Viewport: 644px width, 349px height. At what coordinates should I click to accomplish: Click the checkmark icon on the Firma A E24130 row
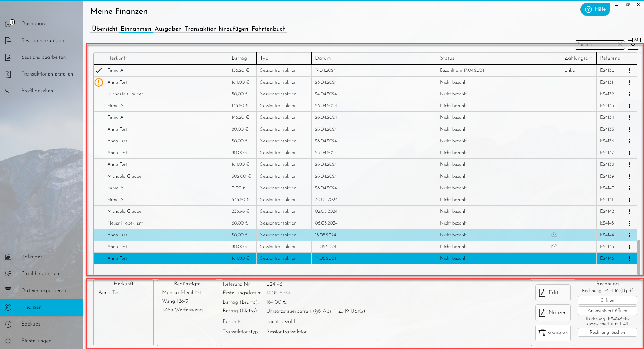99,70
